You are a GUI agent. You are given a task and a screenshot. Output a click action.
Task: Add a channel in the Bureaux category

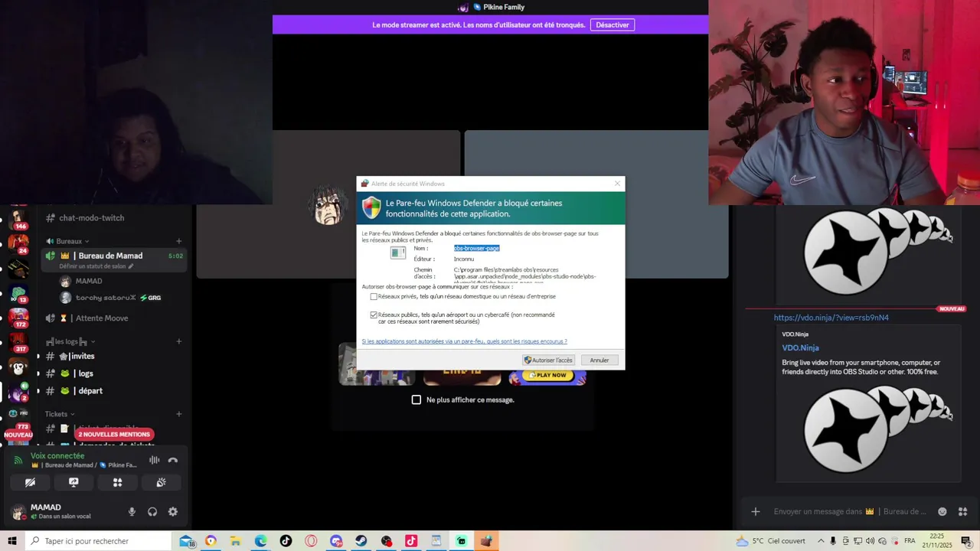click(x=179, y=241)
